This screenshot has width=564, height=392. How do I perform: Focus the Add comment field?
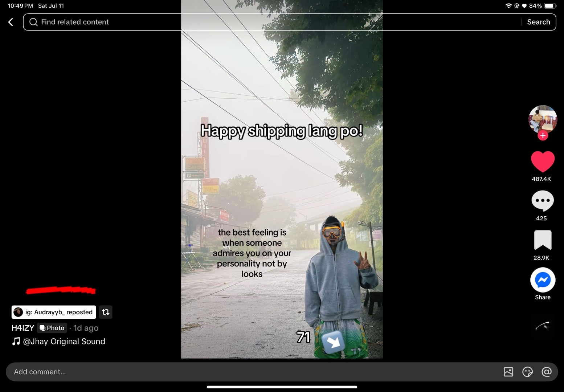pos(254,372)
